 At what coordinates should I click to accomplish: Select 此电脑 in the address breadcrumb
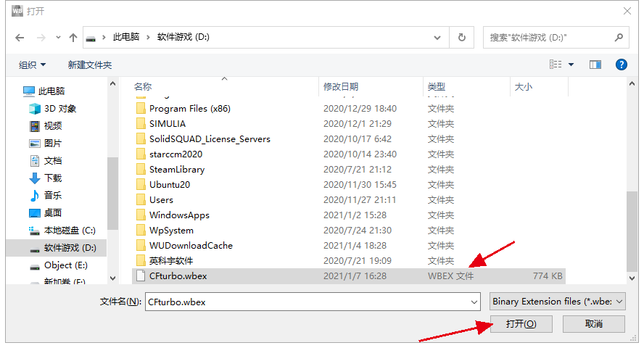click(126, 38)
